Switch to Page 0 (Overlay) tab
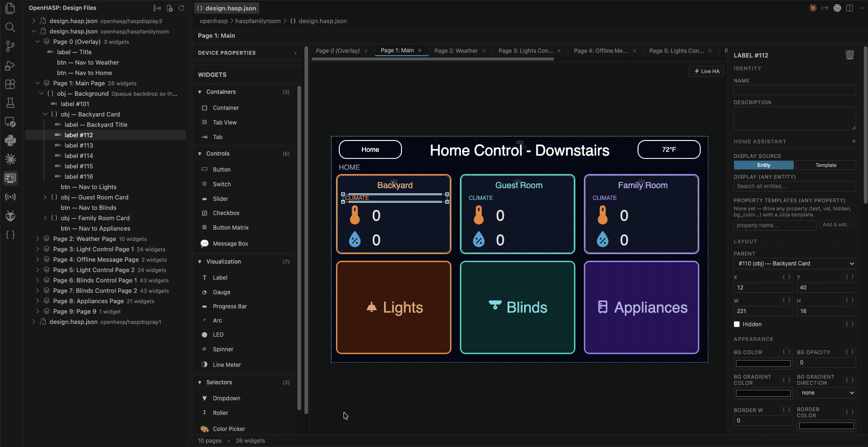The image size is (868, 447). [x=337, y=51]
